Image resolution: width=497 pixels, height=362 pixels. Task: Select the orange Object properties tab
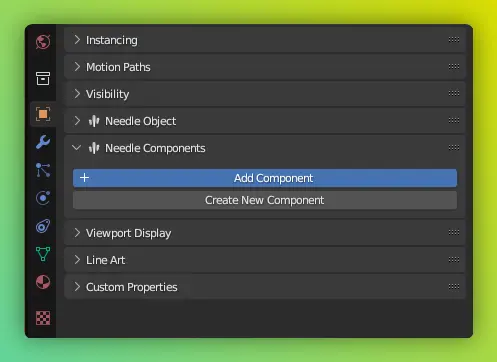43,114
